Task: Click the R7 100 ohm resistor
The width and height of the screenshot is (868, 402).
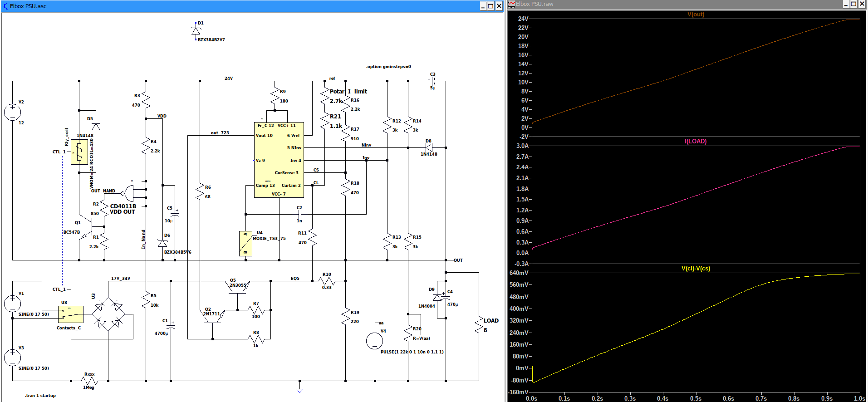Action: pos(256,310)
